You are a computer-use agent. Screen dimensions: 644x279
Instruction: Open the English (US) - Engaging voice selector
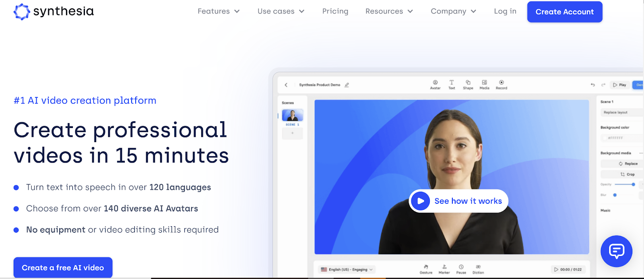[x=347, y=269]
